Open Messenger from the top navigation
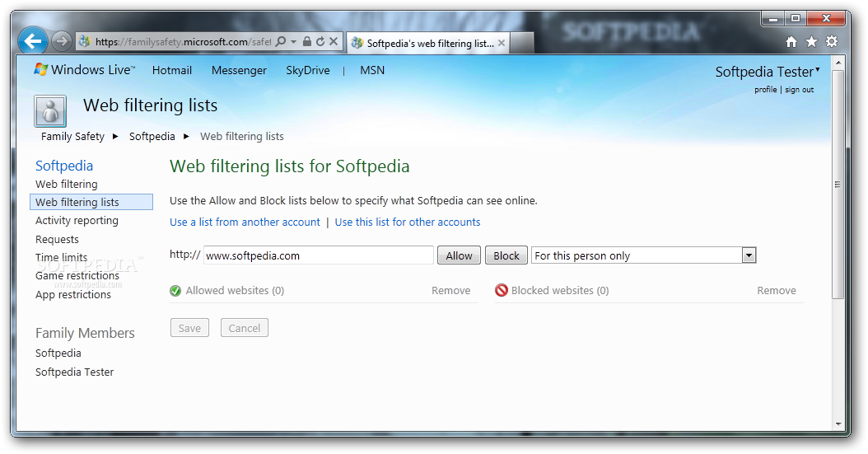The height and width of the screenshot is (454, 868). coord(239,70)
